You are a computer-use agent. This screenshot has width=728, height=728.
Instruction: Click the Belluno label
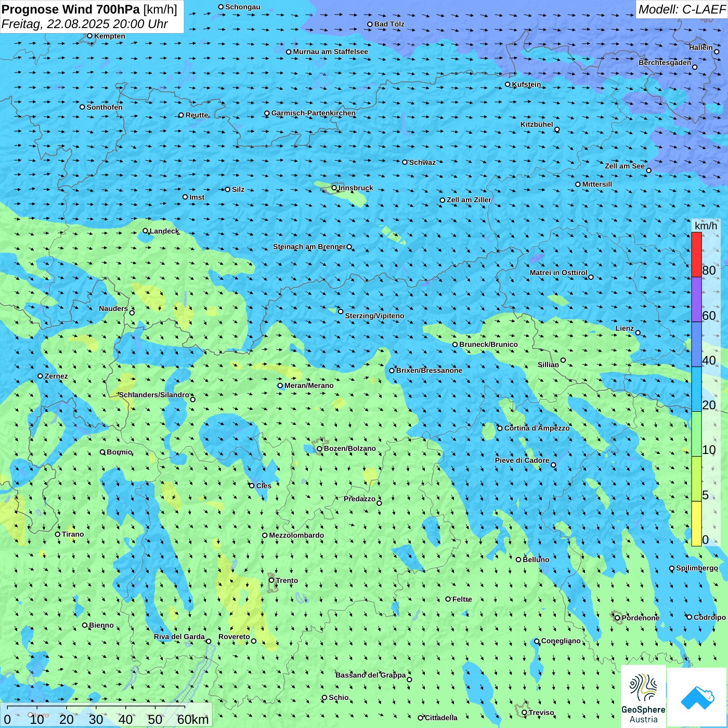[536, 560]
